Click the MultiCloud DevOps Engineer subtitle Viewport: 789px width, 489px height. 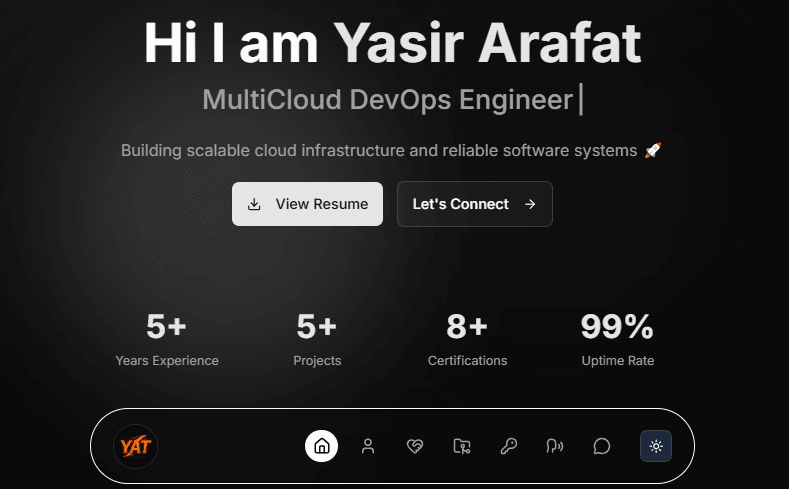point(388,100)
